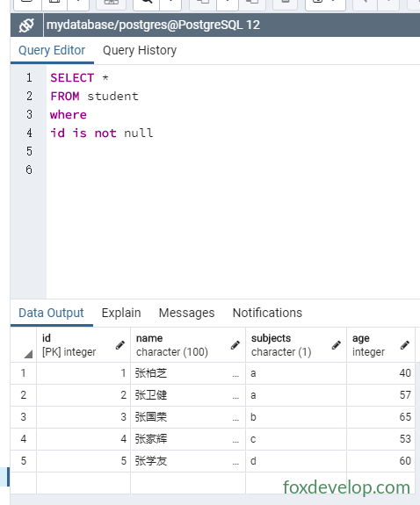Select the Data Output tab
This screenshot has width=420, height=505.
pos(51,313)
